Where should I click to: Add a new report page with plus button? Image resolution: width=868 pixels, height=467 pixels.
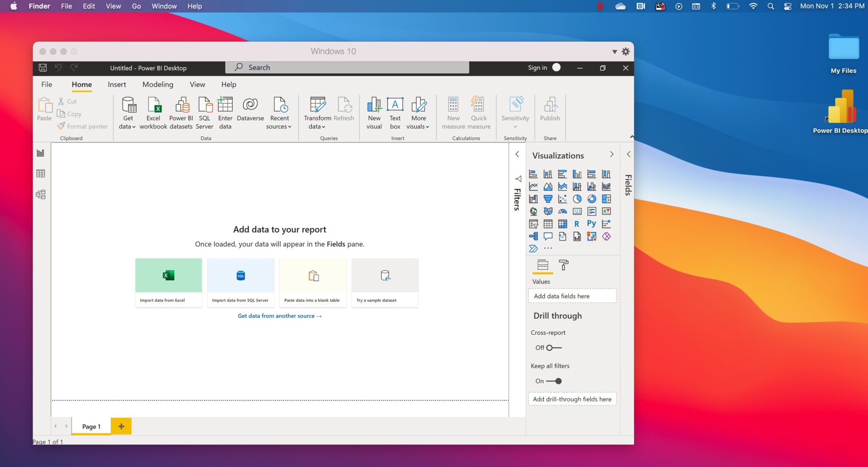[x=121, y=426]
